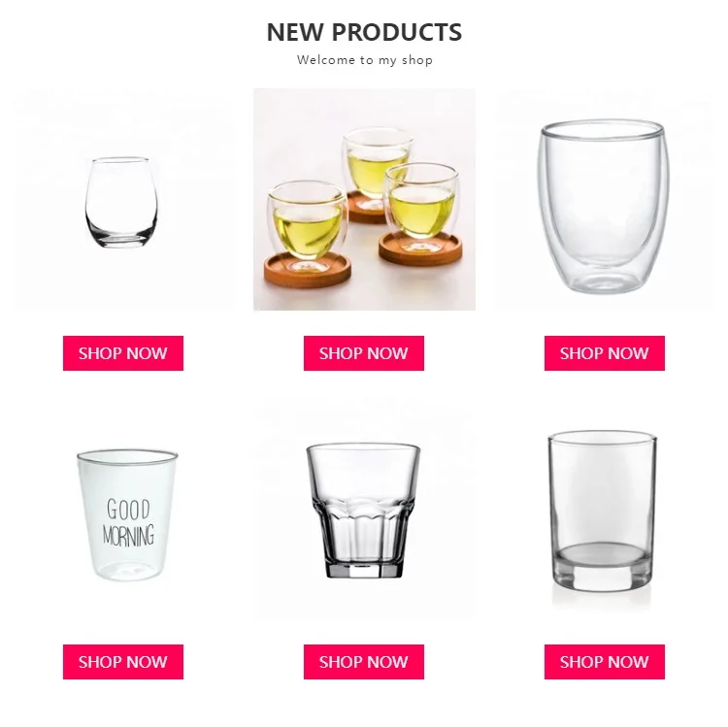Screen dimensions: 728x727
Task: Click the GOOD MORNING lettering on the glass
Action: pyautogui.click(x=128, y=522)
